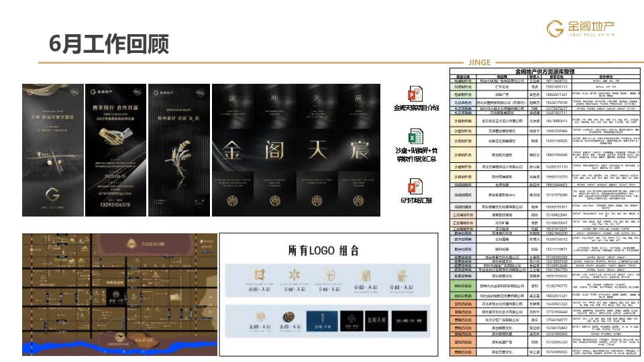Click phone number 15931691113
Screen dimensions: 644x362
pos(557,87)
